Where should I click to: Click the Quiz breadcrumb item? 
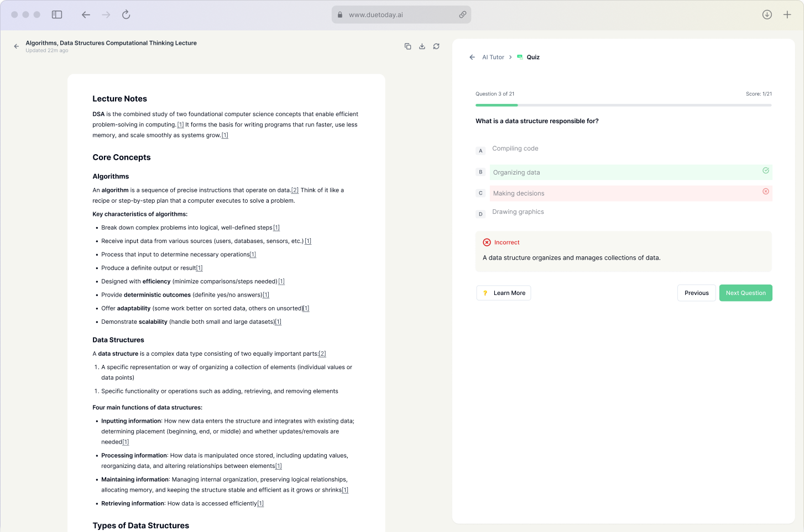(x=532, y=57)
